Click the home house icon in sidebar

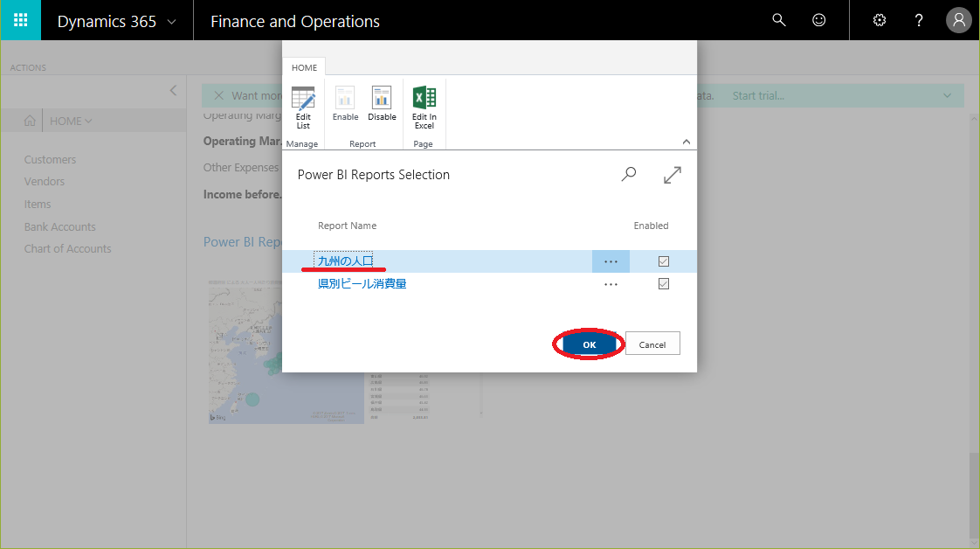(x=30, y=121)
